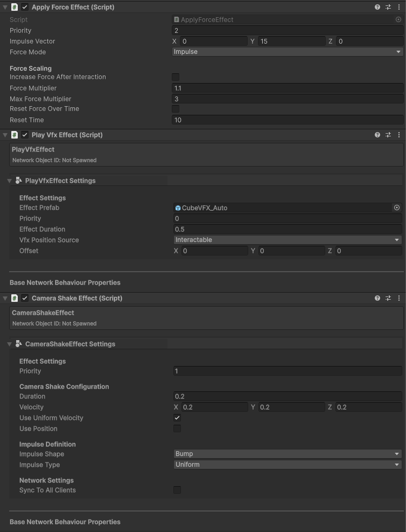Open the Vfx Position Source dropdown
The image size is (406, 532).
288,240
